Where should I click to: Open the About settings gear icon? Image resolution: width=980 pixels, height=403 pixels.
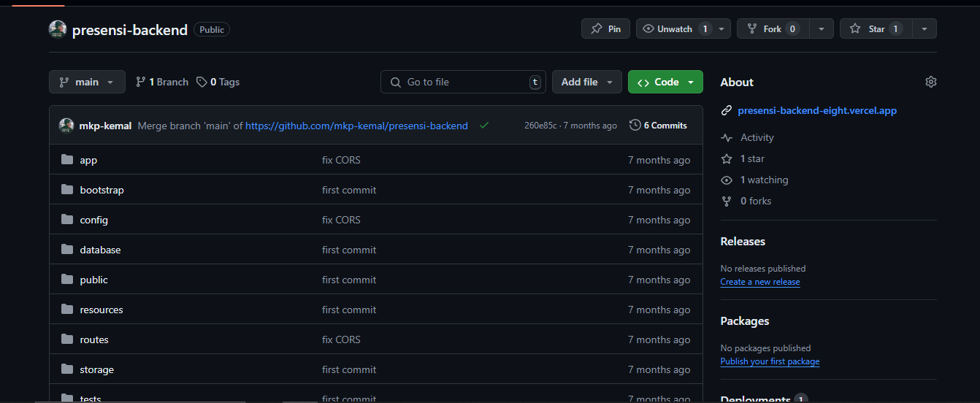coord(930,82)
